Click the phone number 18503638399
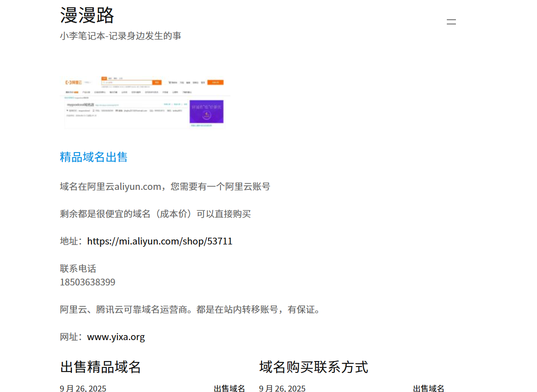 pyautogui.click(x=87, y=282)
